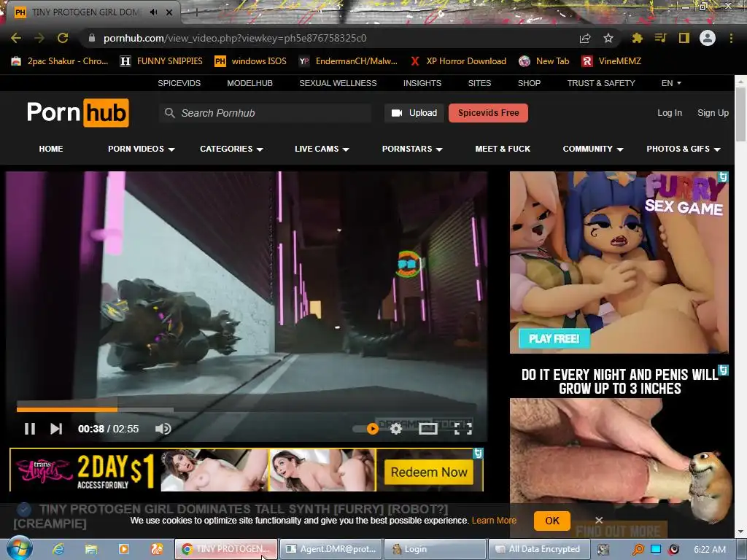Expand the PHOTOS & GIFS dropdown
The width and height of the screenshot is (747, 560).
coord(683,149)
